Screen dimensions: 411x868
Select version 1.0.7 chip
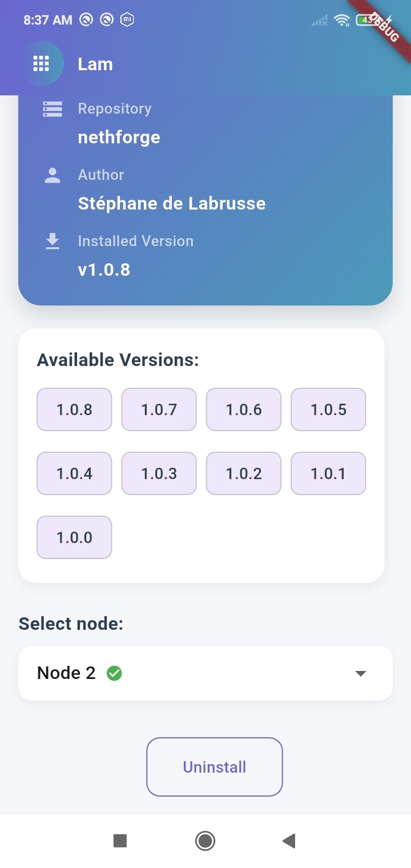click(x=159, y=409)
